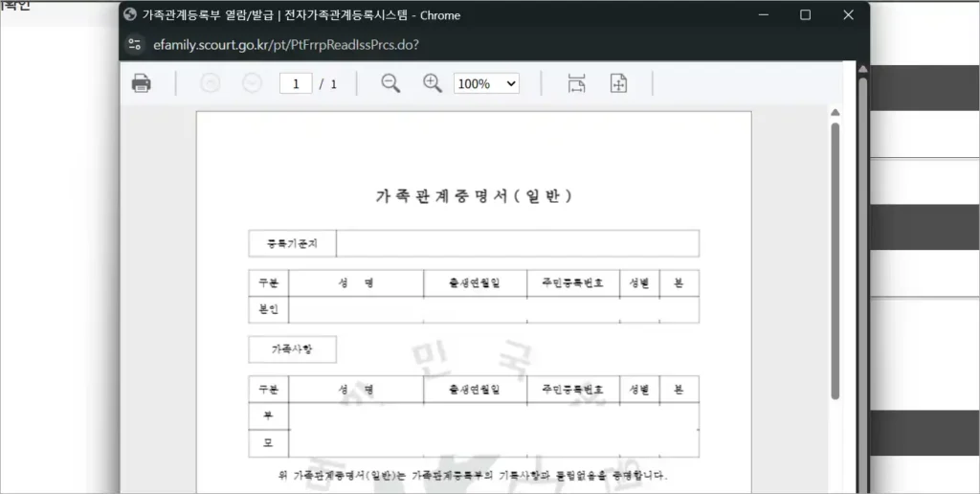Open the 100% zoom level dropdown

486,84
